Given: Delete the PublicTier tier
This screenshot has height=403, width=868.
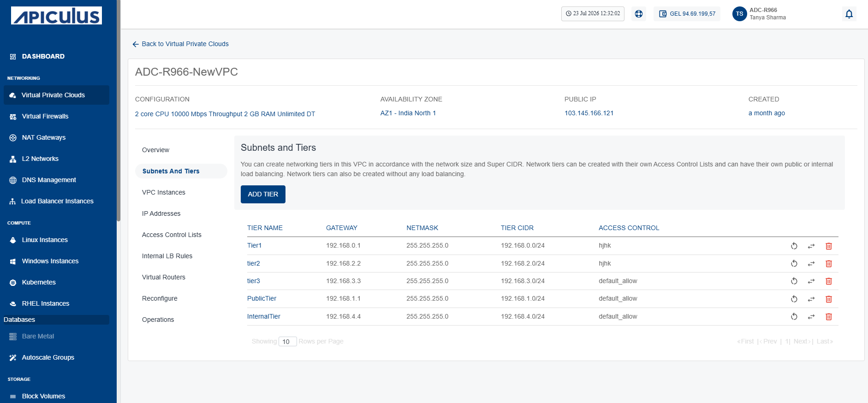Looking at the screenshot, I should pos(828,299).
